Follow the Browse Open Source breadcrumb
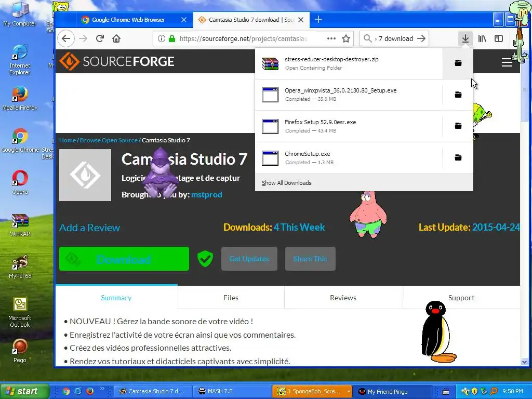The height and width of the screenshot is (399, 532). point(109,140)
